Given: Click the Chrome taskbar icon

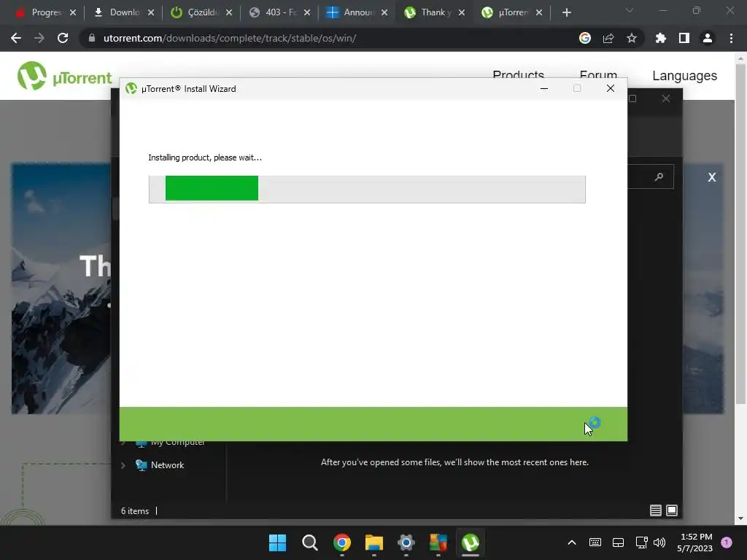Looking at the screenshot, I should [x=341, y=542].
